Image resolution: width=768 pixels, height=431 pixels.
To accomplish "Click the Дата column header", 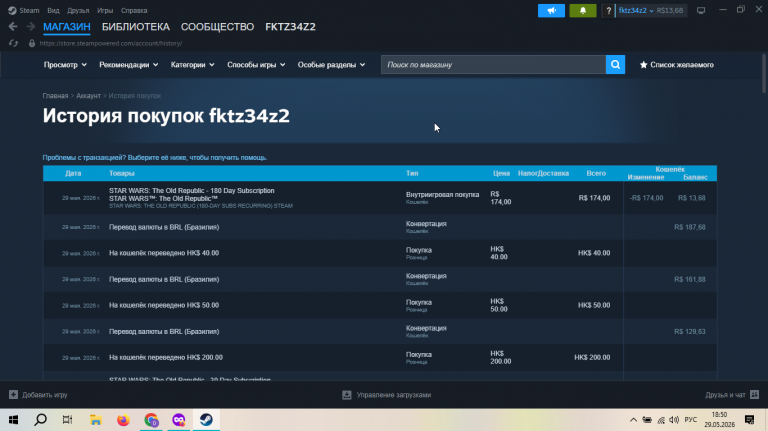I will click(73, 173).
